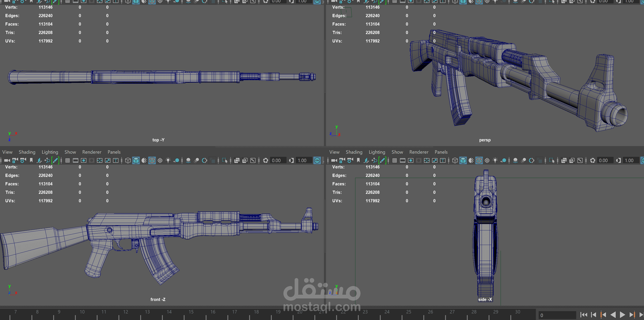
Task: Open Lighting menu in front viewport panel
Action: (x=50, y=152)
